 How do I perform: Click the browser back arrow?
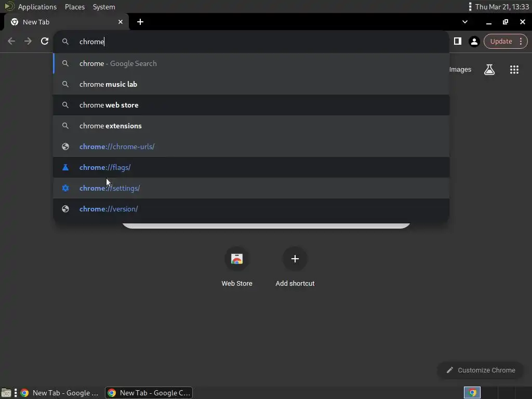(11, 42)
